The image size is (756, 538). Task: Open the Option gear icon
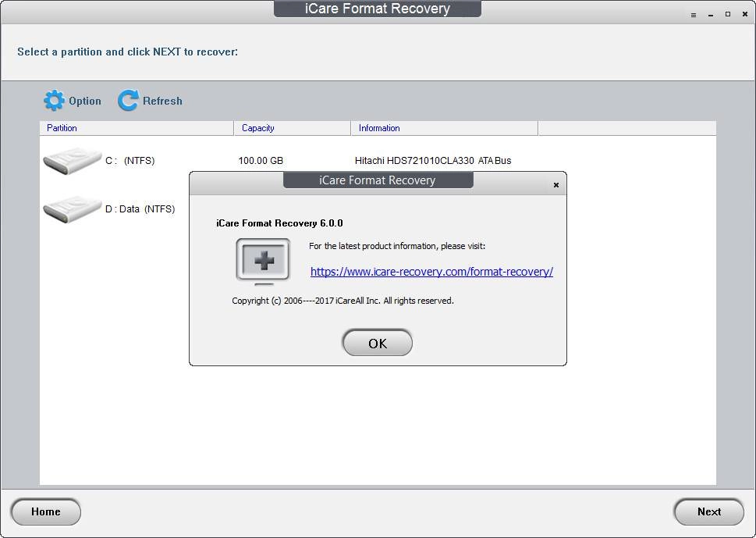coord(54,101)
